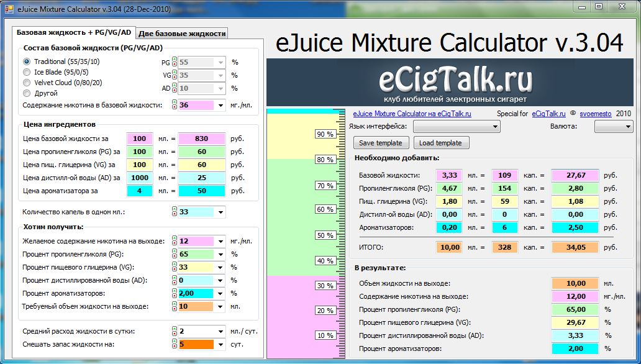Switch to the Две базовые жидкости tab
Viewport: 641px width, 364px height.
tap(182, 34)
